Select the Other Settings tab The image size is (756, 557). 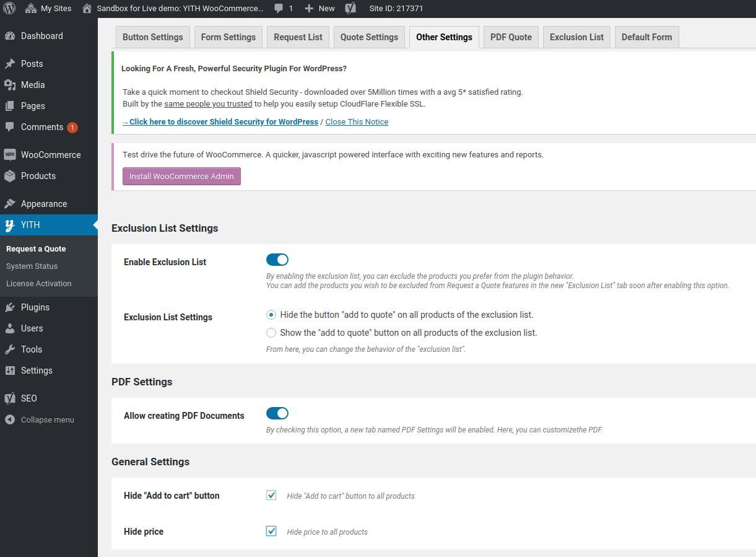click(x=444, y=37)
